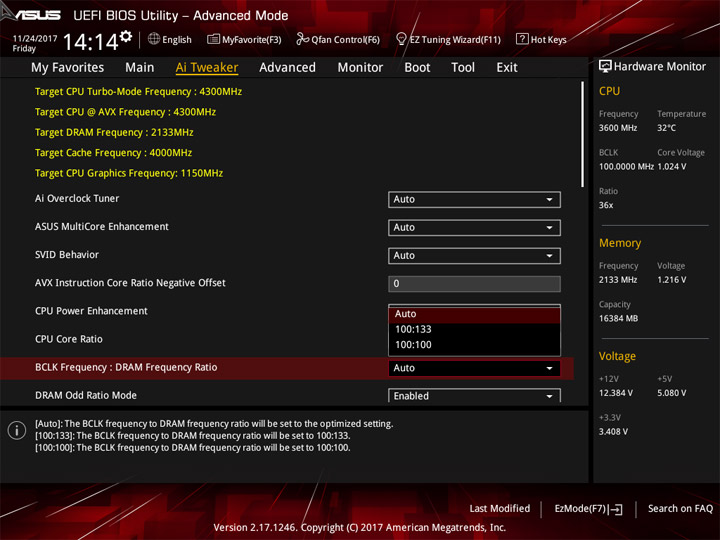
Task: Open the Main tab
Action: pos(140,68)
